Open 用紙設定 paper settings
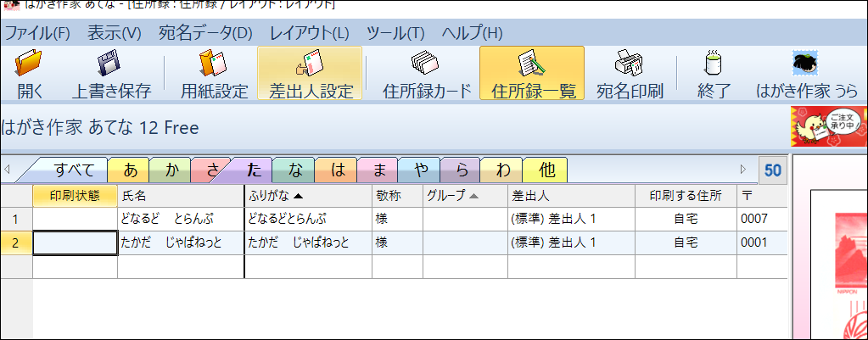868x340 pixels. (214, 74)
